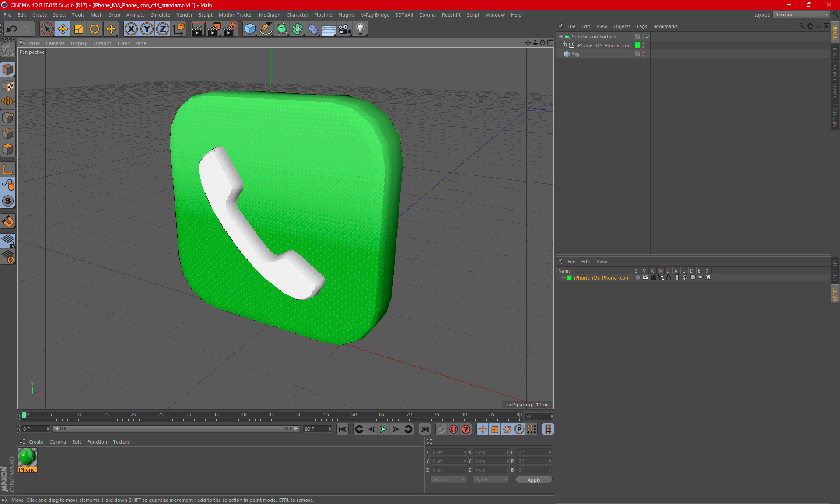Expand the iPhone_iOS_Phone_Icon object node
840x504 pixels.
tap(565, 45)
